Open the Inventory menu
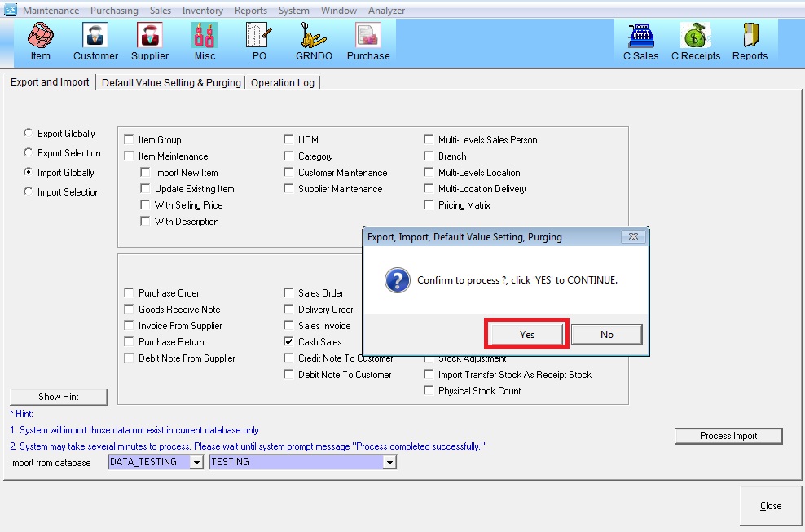The width and height of the screenshot is (805, 532). point(202,11)
